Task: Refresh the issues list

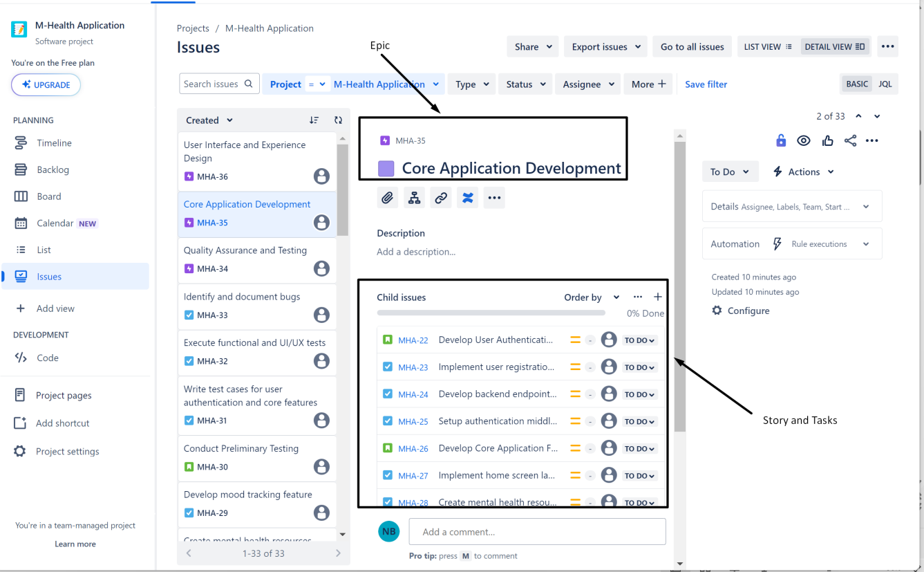Action: (338, 120)
